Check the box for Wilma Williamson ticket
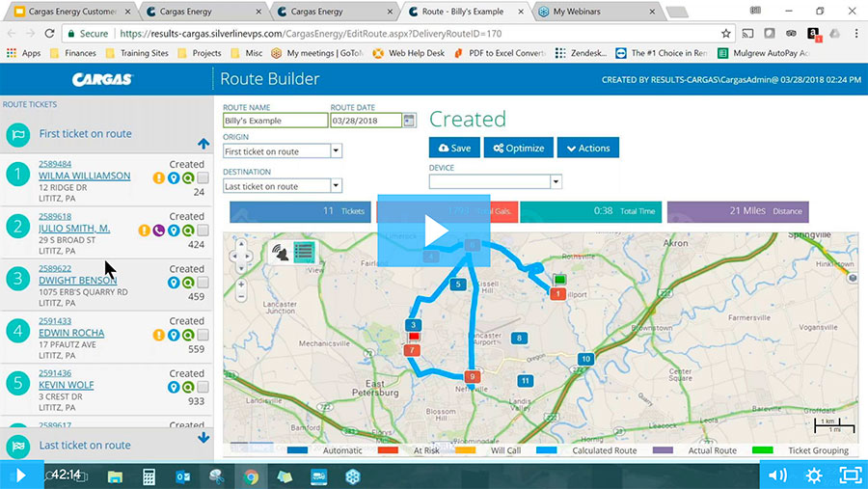868x489 pixels. [x=203, y=177]
